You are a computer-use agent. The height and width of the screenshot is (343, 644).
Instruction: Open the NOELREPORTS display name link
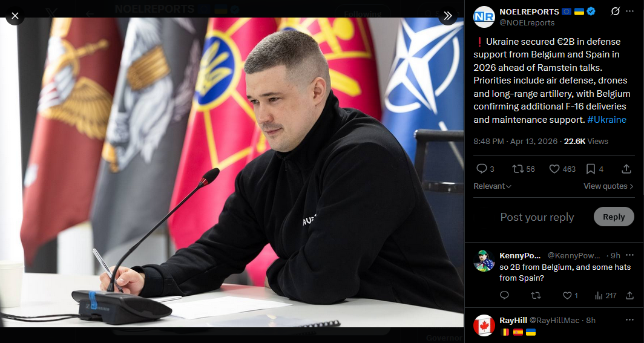[529, 12]
